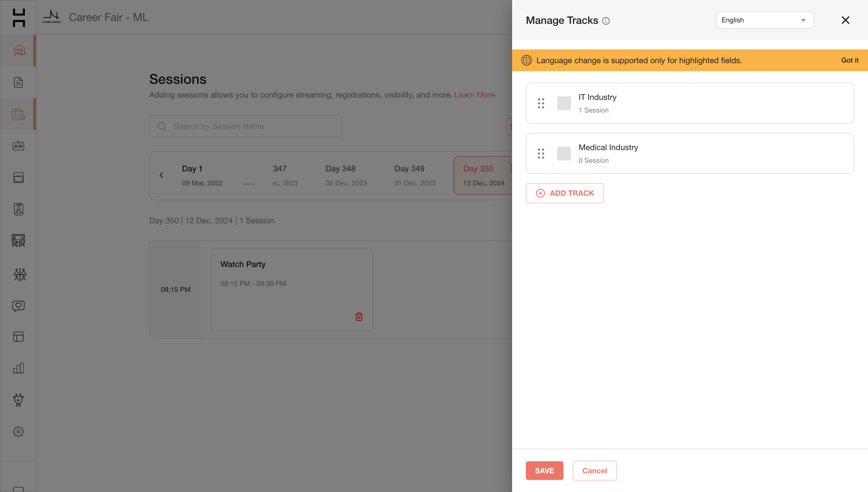
Task: Click the 1 Session label under IT Industry
Action: (593, 110)
